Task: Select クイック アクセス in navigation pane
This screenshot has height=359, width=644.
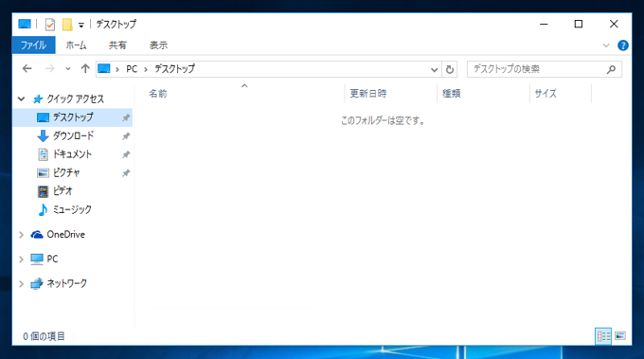Action: (75, 99)
